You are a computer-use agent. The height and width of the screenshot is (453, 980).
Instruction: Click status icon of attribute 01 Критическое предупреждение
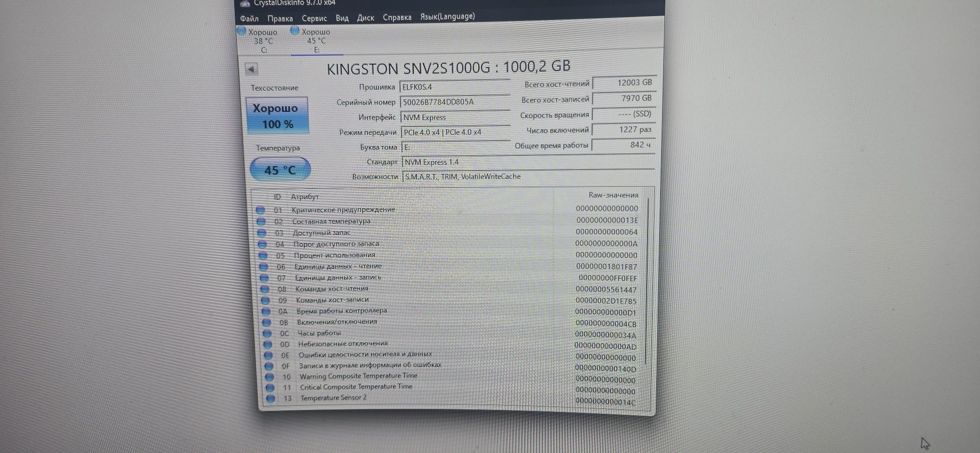(x=261, y=210)
